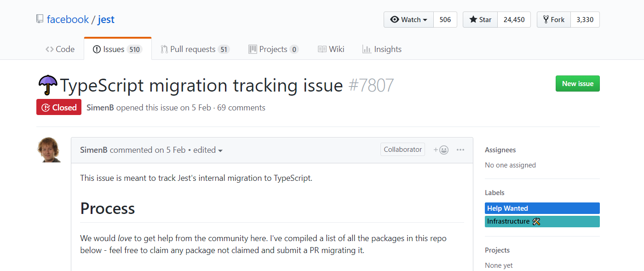This screenshot has width=644, height=271.
Task: Click the Pull requests tab merge icon
Action: tap(164, 49)
